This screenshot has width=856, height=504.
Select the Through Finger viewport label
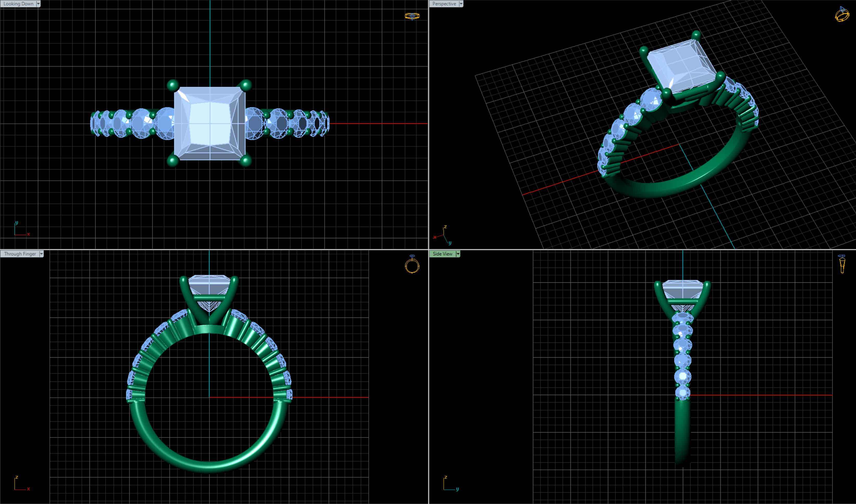click(x=20, y=254)
